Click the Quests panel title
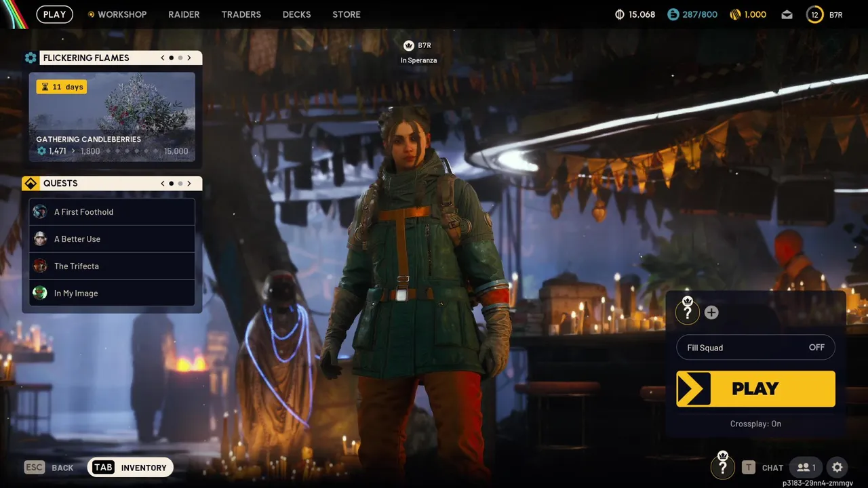Image resolution: width=868 pixels, height=488 pixels. click(x=60, y=183)
